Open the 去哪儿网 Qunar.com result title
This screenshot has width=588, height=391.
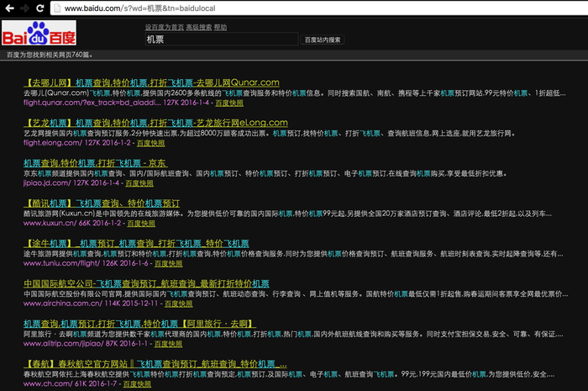coord(151,82)
